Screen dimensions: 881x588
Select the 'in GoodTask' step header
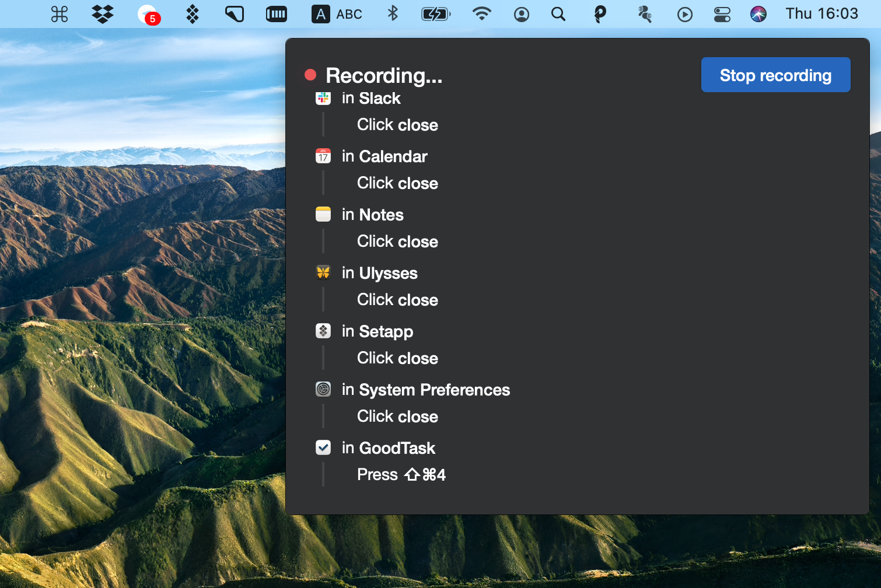pyautogui.click(x=389, y=448)
